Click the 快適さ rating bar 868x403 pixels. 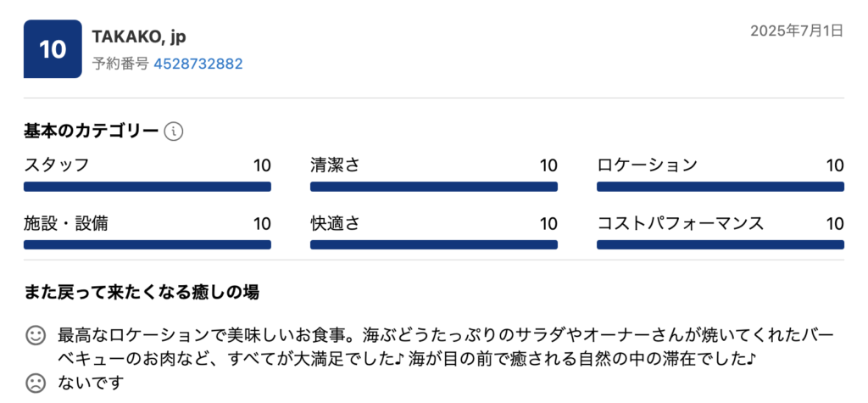[x=434, y=245]
